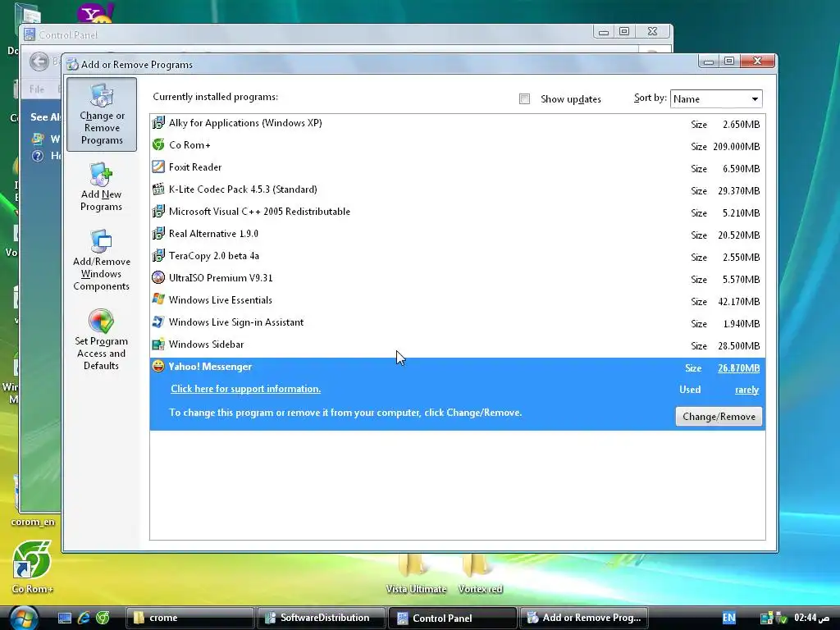Click the Co Rom+ program icon in list
Viewport: 840px width, 630px height.
pyautogui.click(x=158, y=144)
